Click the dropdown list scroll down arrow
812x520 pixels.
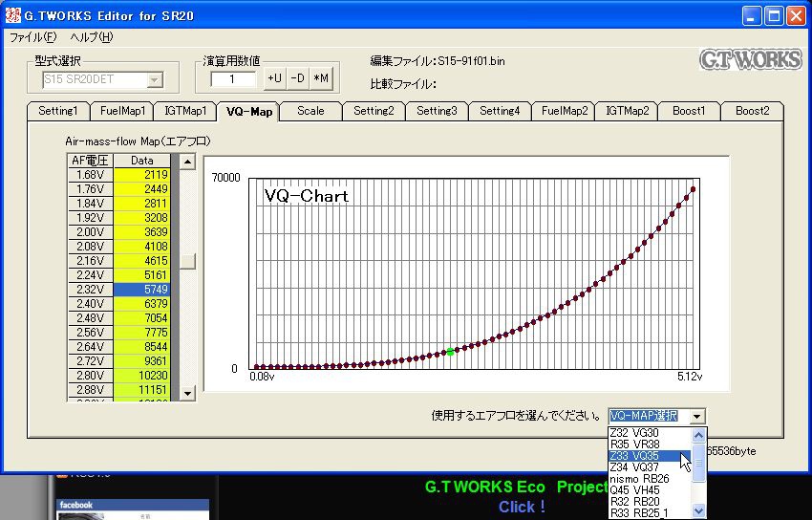698,510
